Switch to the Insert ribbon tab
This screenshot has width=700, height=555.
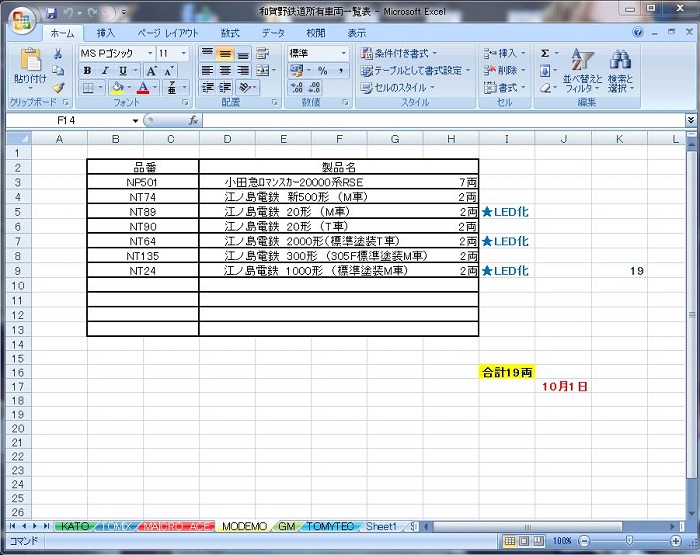(x=106, y=33)
